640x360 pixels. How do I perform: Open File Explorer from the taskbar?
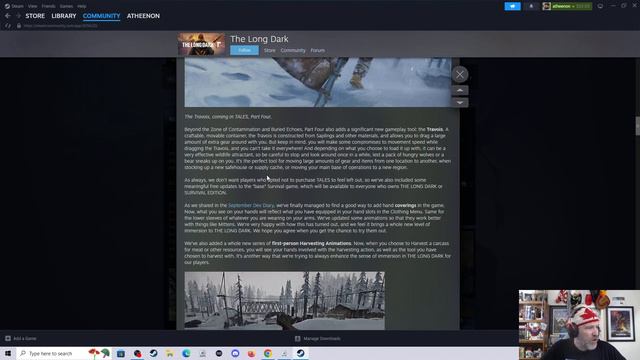pos(170,353)
